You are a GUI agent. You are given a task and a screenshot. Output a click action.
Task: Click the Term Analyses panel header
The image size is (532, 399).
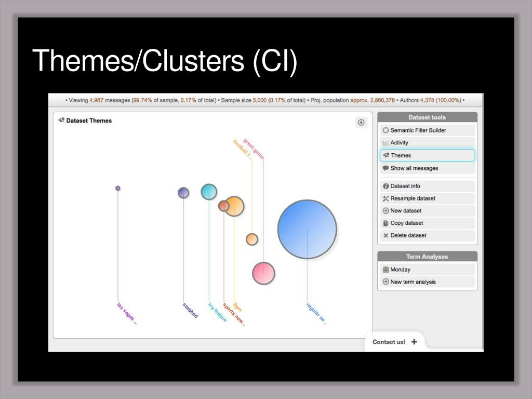click(x=427, y=257)
